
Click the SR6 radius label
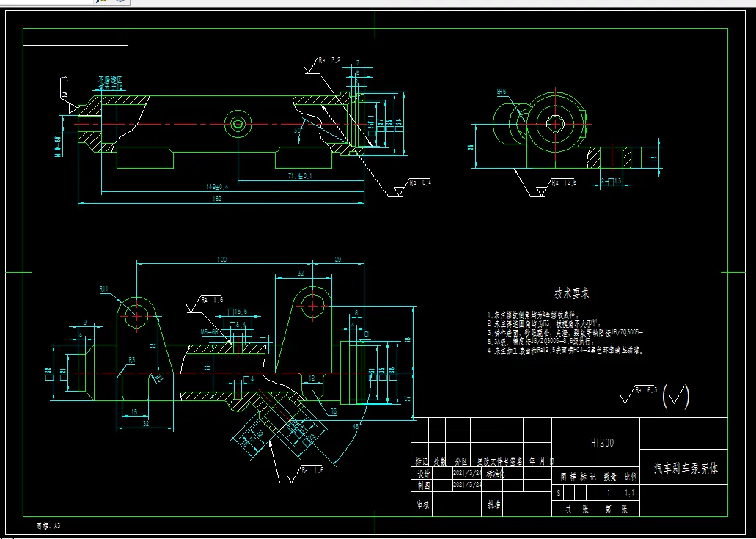coord(502,92)
